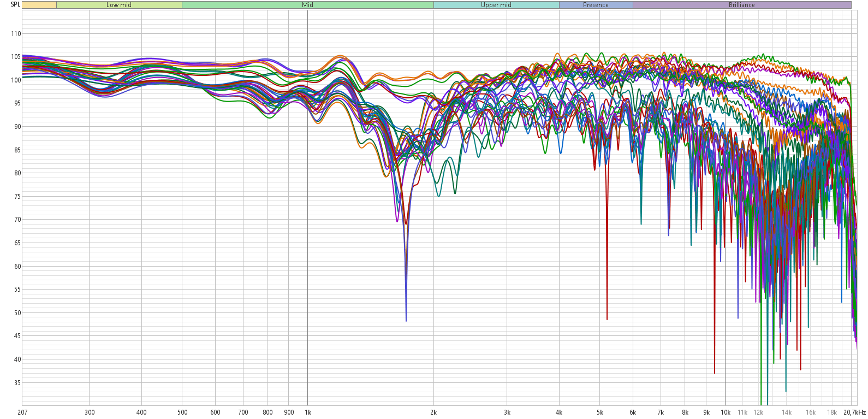Image resolution: width=868 pixels, height=419 pixels.
Task: Click the 11k frequency axis label
Action: [x=743, y=412]
